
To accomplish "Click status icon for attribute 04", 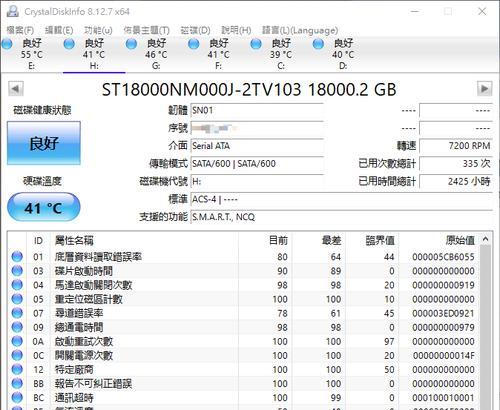I will click(17, 285).
